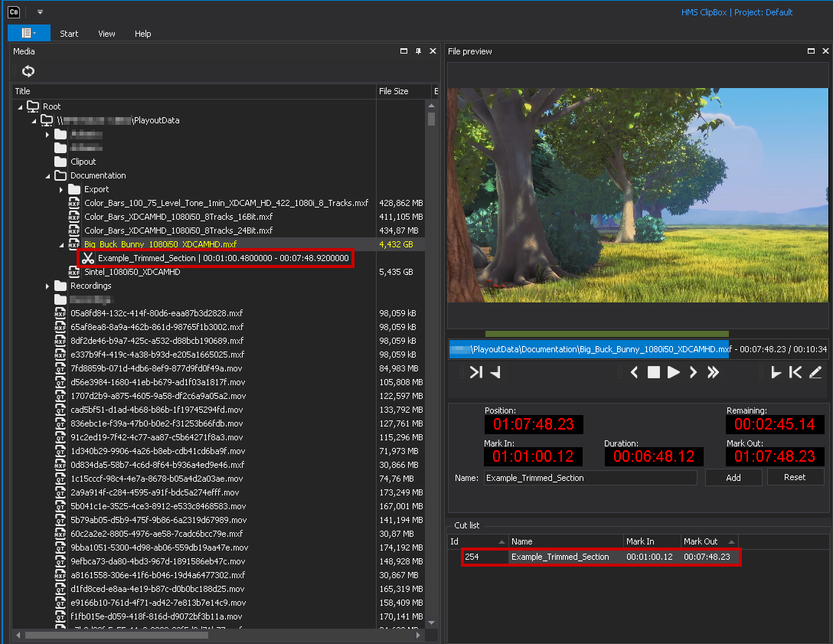Pin the Media panel
This screenshot has width=833, height=644.
(x=418, y=51)
